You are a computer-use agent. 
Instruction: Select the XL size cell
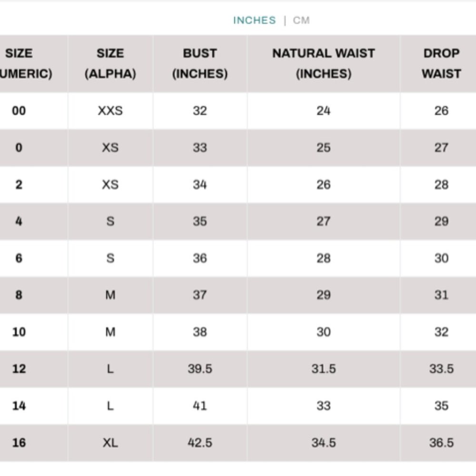pos(110,443)
